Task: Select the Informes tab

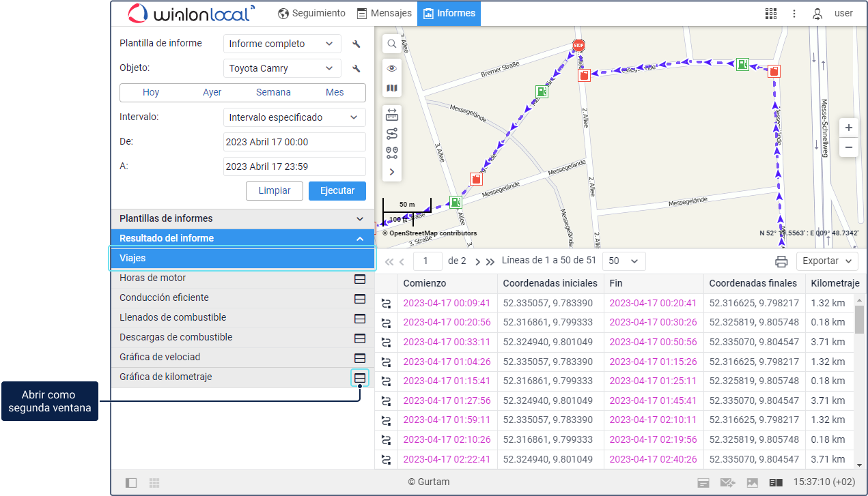Action: coord(449,13)
